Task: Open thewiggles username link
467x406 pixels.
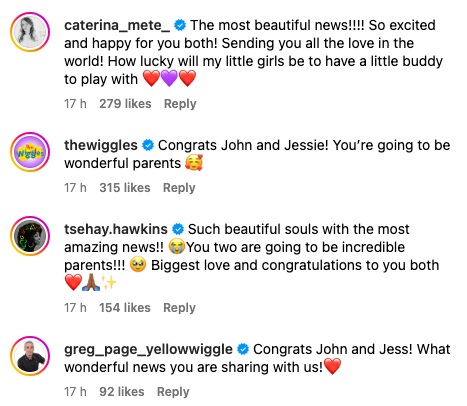Action: 101,145
